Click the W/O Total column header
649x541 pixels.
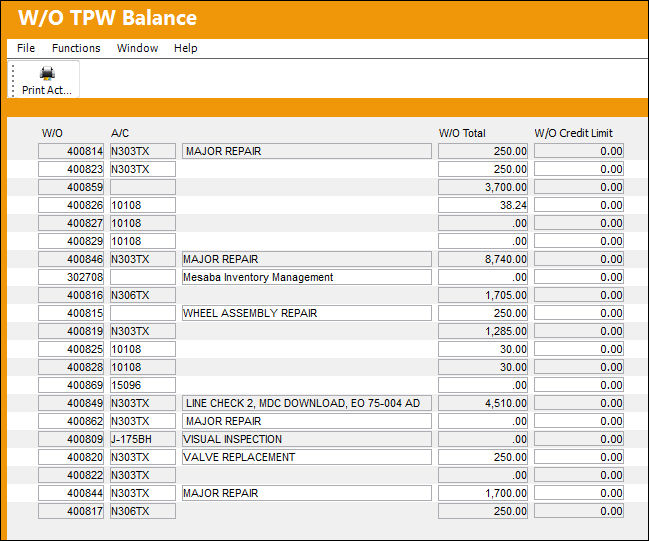click(462, 133)
